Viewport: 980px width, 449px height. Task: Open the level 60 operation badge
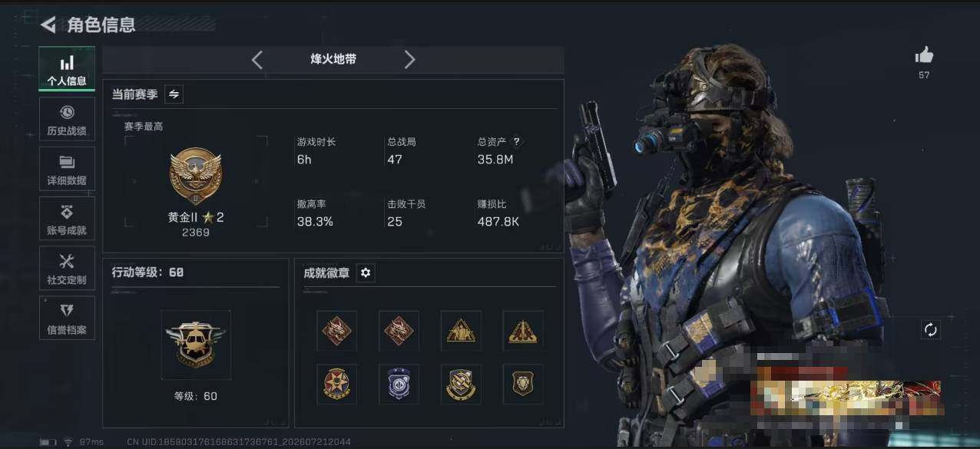click(x=196, y=345)
